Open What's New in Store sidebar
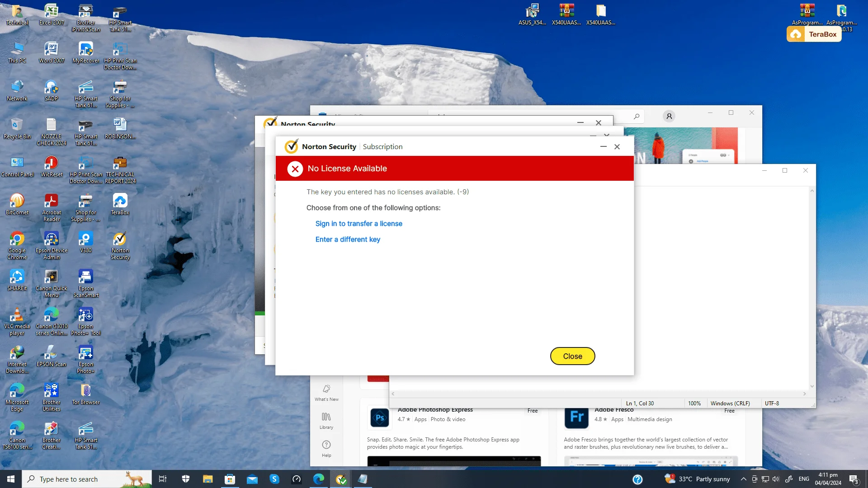This screenshot has height=488, width=868. click(326, 392)
